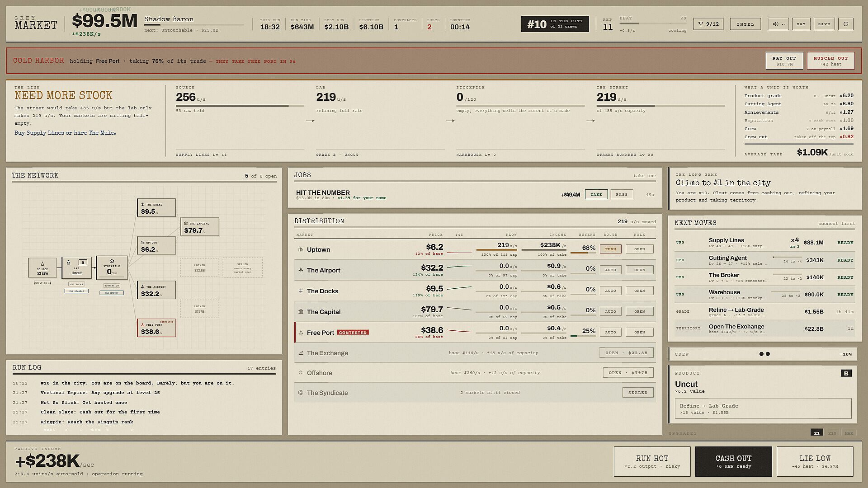Toggle The Airport role Open button
The width and height of the screenshot is (868, 488).
(x=640, y=270)
